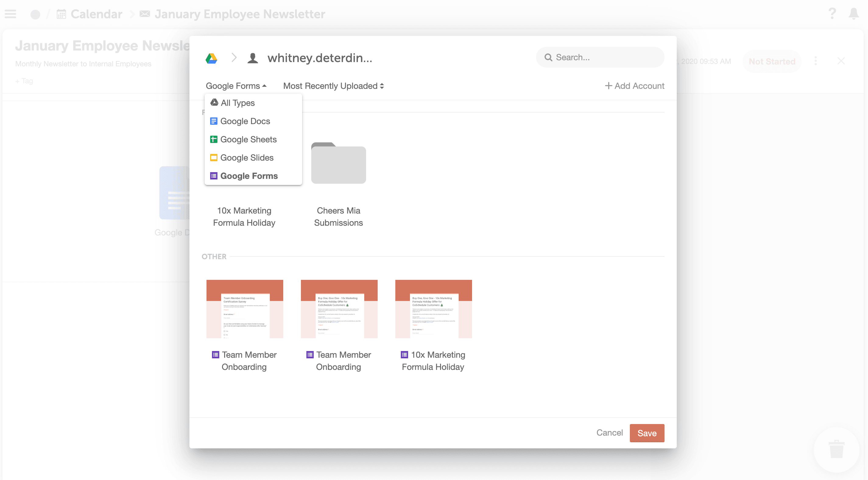Click the search magnifier icon
868x480 pixels.
click(548, 57)
